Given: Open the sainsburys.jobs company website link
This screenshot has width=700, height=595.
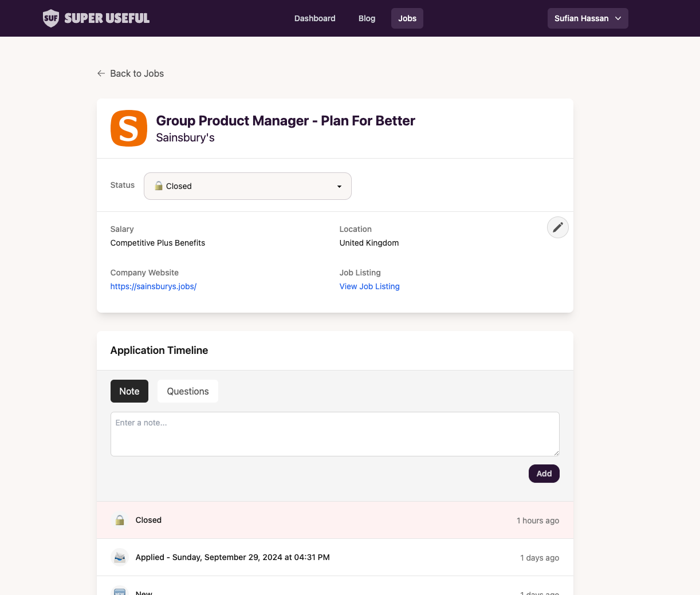Looking at the screenshot, I should [x=154, y=286].
